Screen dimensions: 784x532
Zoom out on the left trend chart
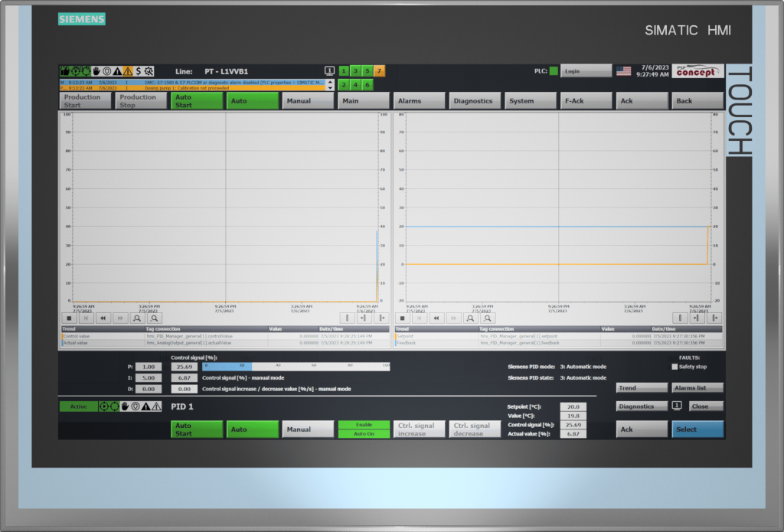(x=154, y=318)
